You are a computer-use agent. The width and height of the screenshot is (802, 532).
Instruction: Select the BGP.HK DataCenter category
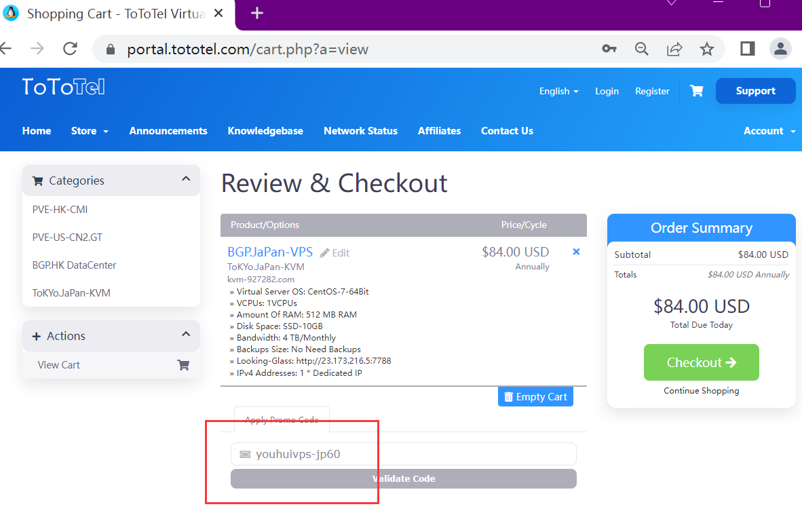pos(74,265)
